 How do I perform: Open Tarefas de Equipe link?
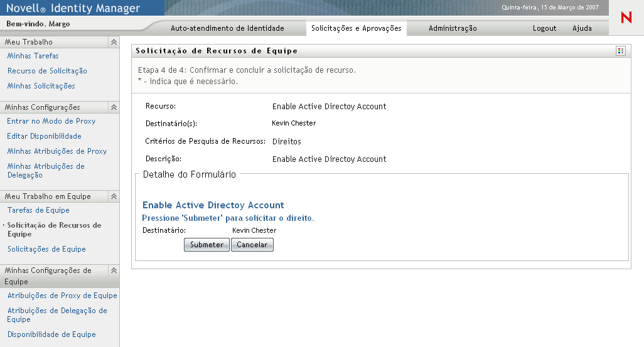tap(38, 210)
